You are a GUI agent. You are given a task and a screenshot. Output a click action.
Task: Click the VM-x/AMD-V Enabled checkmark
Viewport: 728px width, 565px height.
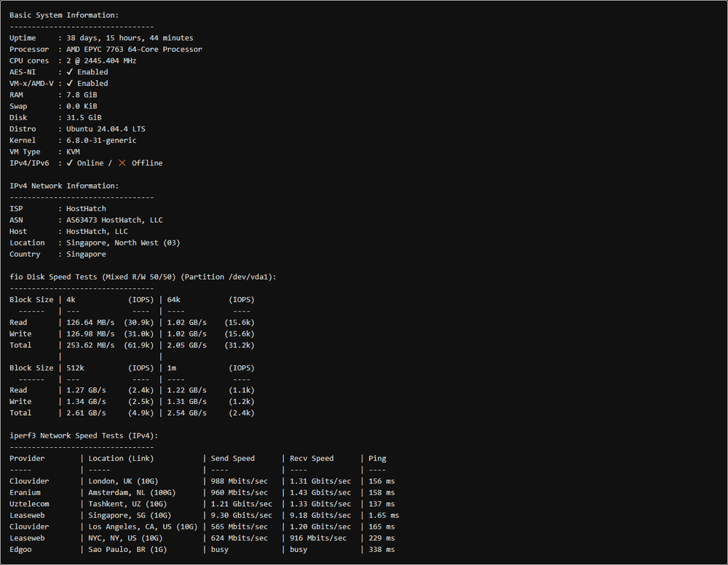pyautogui.click(x=70, y=83)
